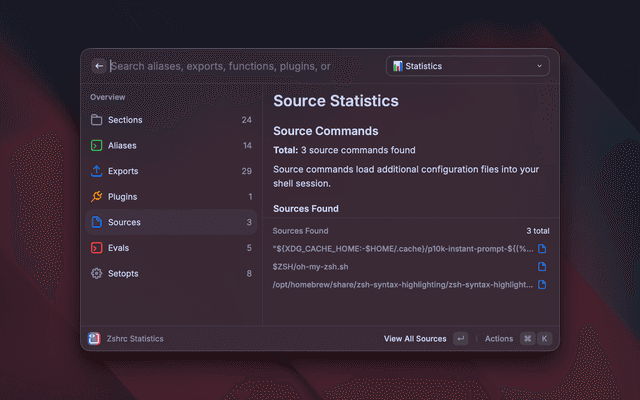
Task: Click file icon beside oh-my-zsh.sh source
Action: [x=542, y=267]
